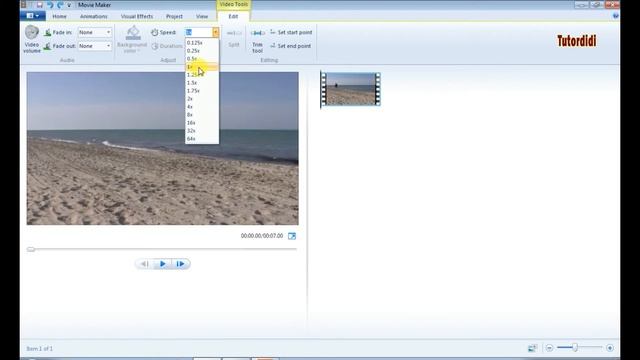Click the Fade out icon

tap(47, 46)
